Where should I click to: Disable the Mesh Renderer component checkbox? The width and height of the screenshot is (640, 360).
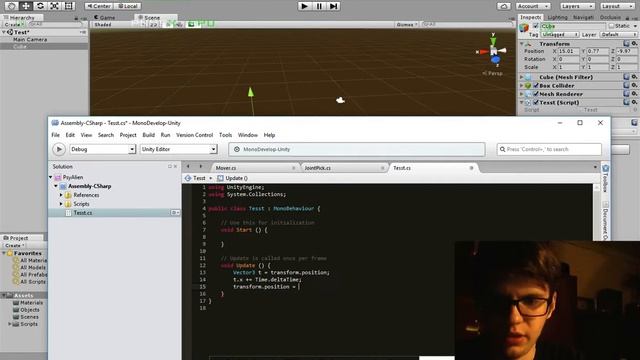click(536, 94)
